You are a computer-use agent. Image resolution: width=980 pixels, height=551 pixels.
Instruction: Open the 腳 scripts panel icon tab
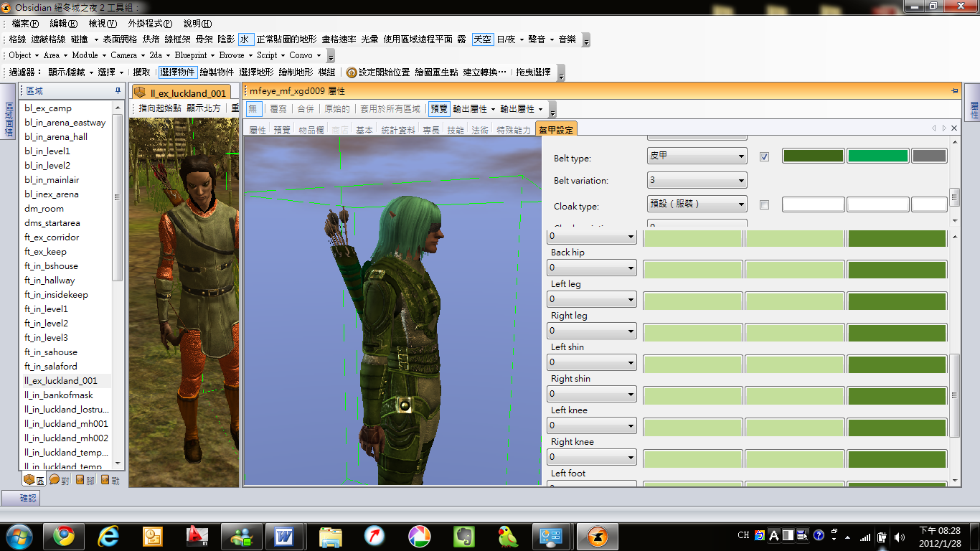tap(85, 480)
